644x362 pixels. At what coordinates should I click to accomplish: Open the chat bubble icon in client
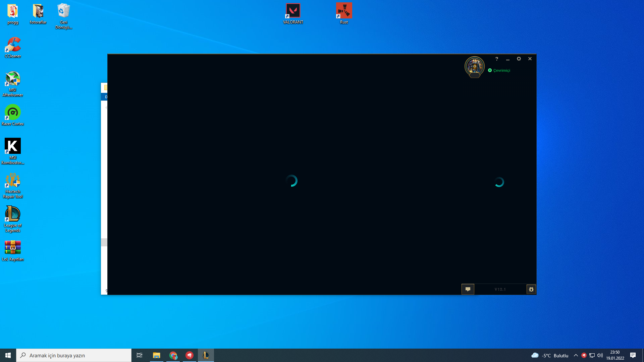tap(468, 289)
